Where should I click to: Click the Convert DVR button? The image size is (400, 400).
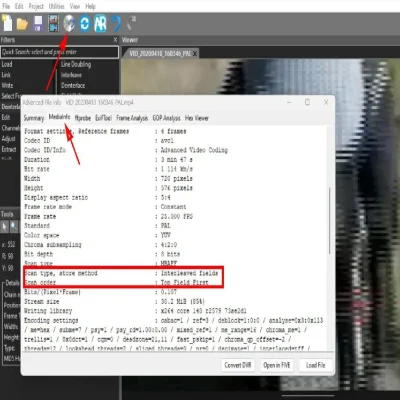click(x=238, y=365)
